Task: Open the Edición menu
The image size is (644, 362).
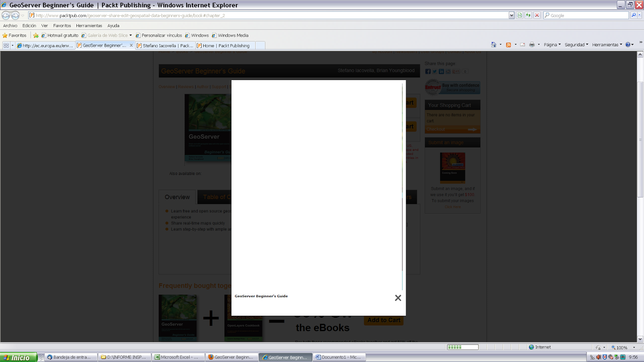Action: [x=29, y=25]
